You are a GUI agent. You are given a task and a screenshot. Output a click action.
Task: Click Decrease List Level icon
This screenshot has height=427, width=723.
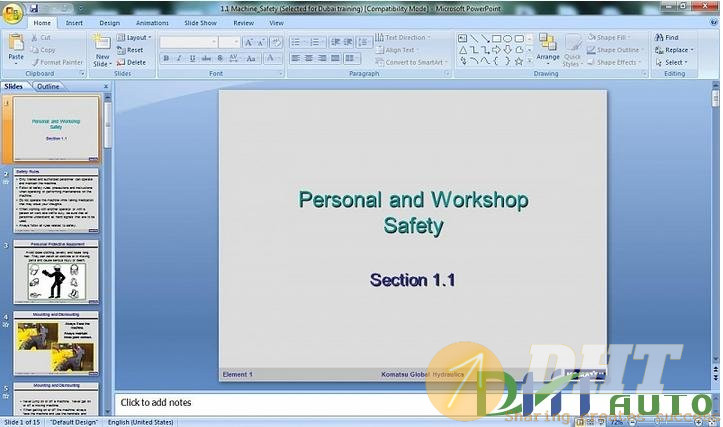coord(336,42)
